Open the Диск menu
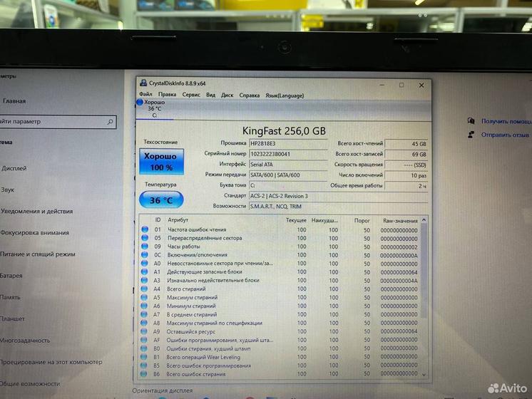This screenshot has height=399, width=532. pos(227,95)
